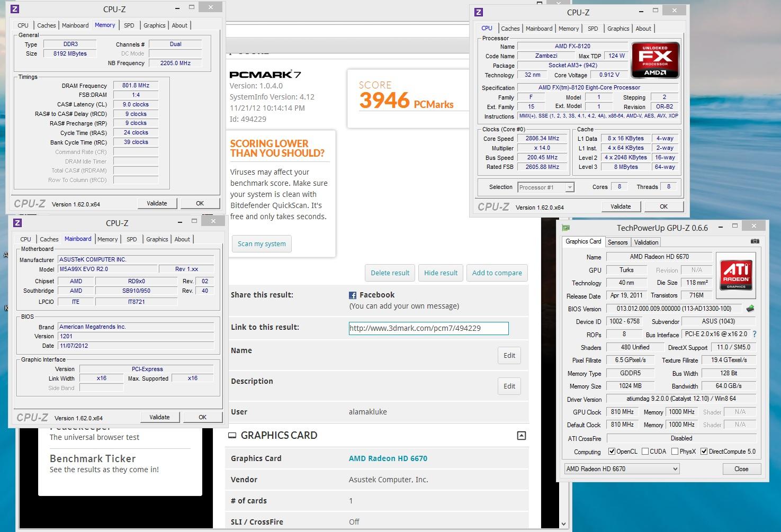Screen dimensions: 781x532
Task: Click the ATI CrossFire Disabled field
Action: [681, 438]
